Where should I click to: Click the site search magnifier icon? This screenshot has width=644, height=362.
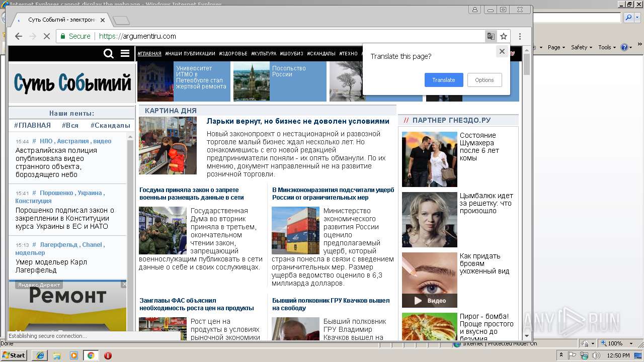[x=108, y=54]
